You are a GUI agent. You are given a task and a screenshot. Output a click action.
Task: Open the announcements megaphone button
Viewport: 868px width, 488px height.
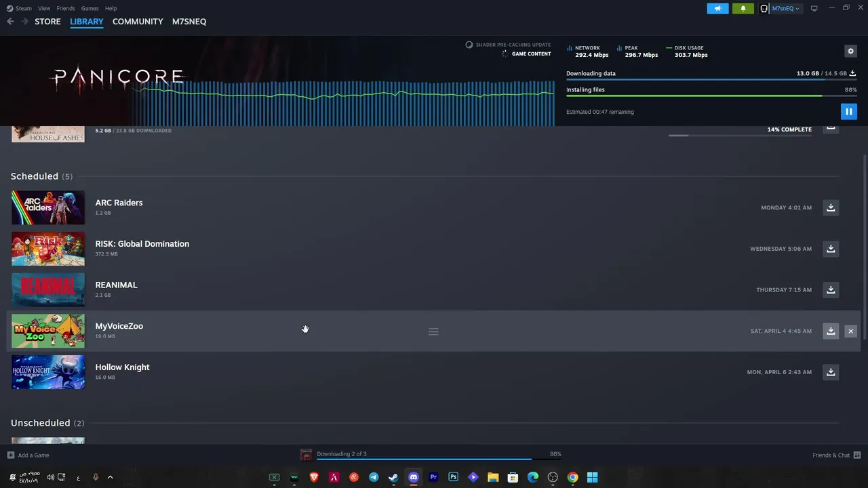pyautogui.click(x=717, y=8)
